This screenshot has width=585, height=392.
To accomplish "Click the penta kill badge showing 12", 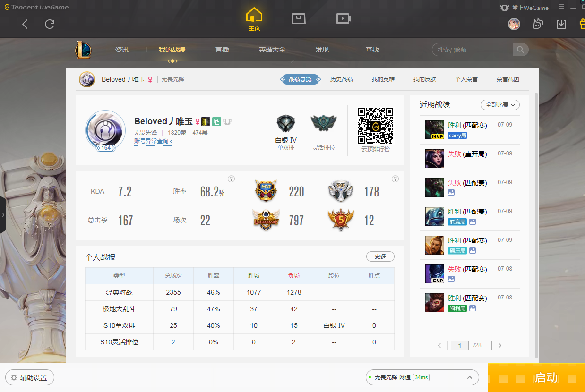I will tap(341, 220).
